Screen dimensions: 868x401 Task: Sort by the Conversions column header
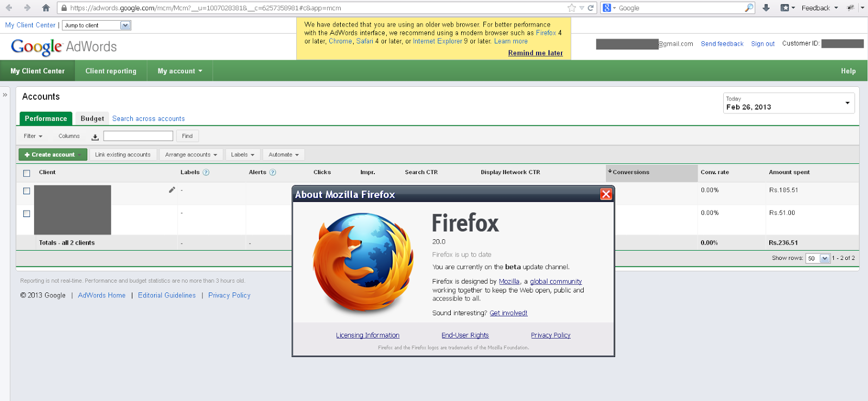coord(652,173)
